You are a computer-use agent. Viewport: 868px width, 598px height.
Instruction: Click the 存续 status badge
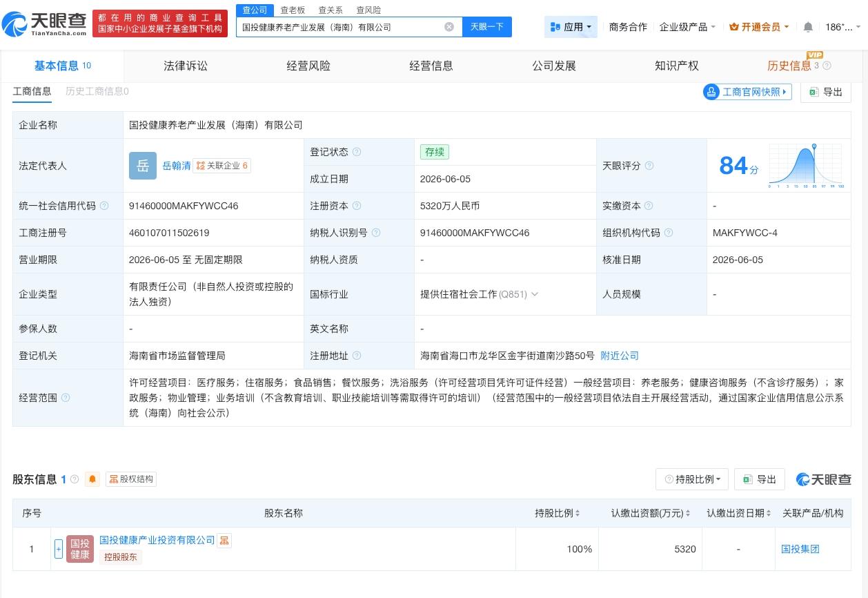[435, 152]
